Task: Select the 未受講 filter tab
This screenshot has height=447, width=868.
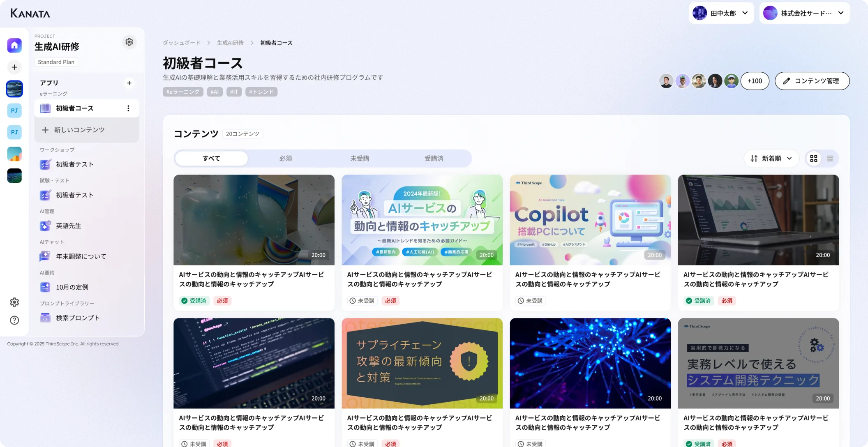Action: [x=360, y=159]
